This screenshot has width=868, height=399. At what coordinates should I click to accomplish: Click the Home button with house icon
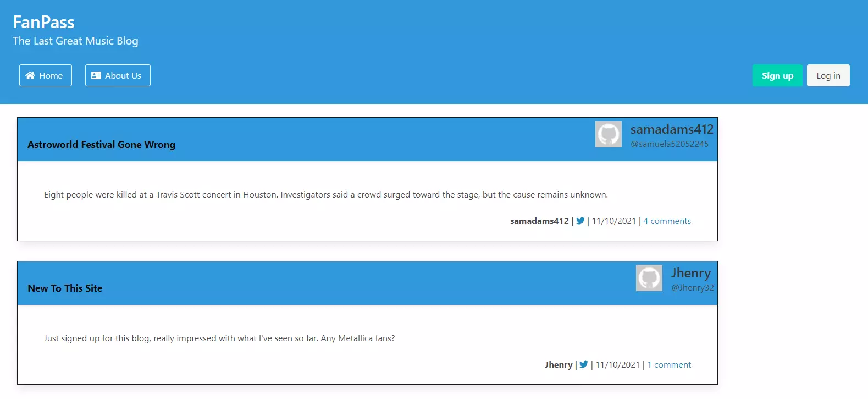(45, 75)
